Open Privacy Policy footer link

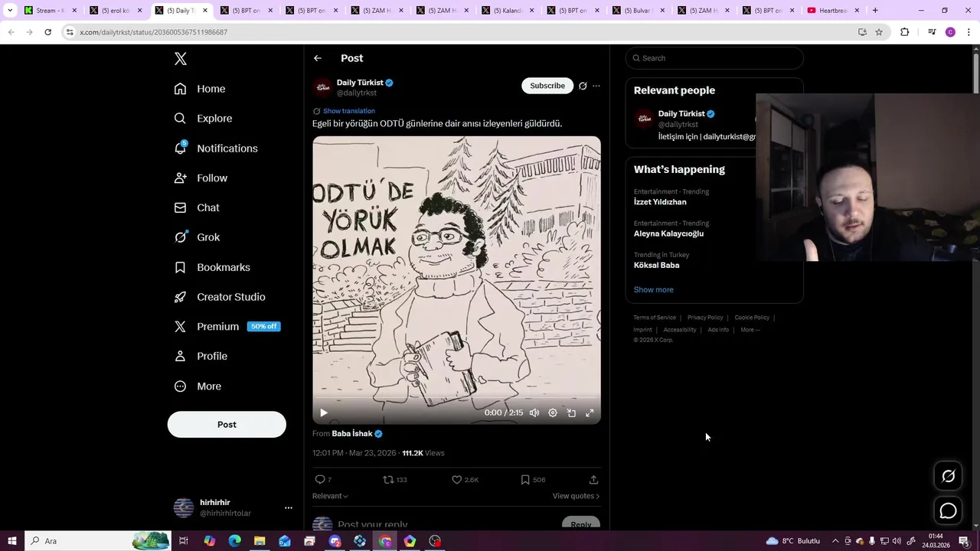pos(705,318)
